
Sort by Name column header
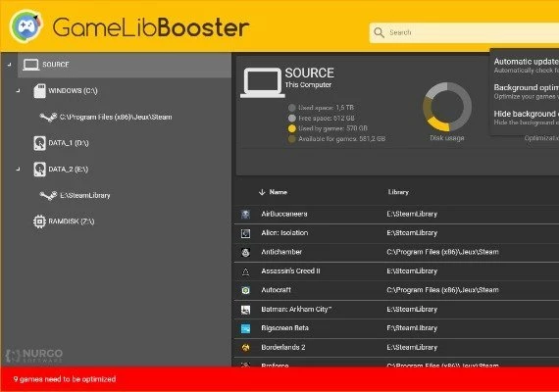click(279, 192)
